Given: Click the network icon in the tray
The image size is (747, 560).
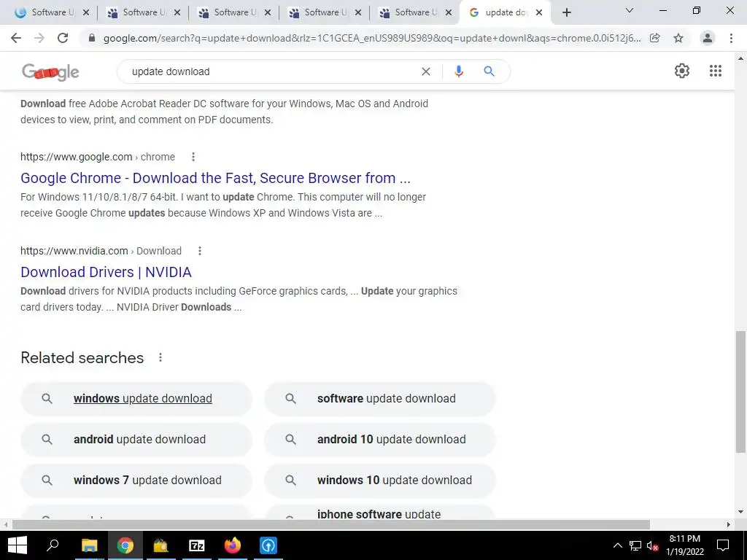Looking at the screenshot, I should click(635, 545).
